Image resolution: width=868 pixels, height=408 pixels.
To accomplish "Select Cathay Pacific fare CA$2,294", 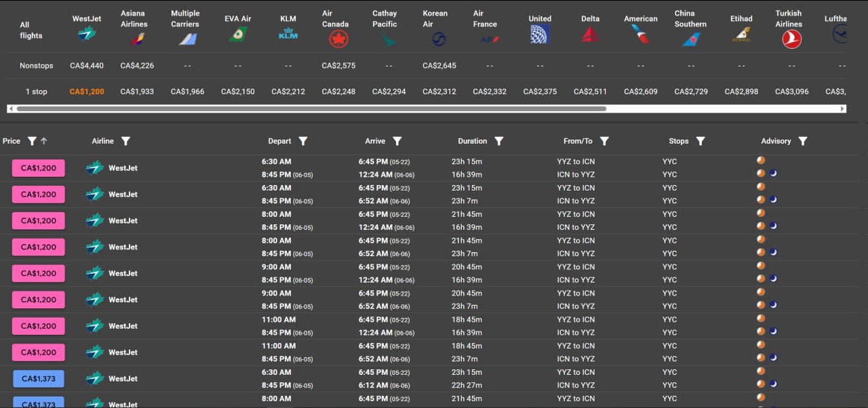I will 389,91.
